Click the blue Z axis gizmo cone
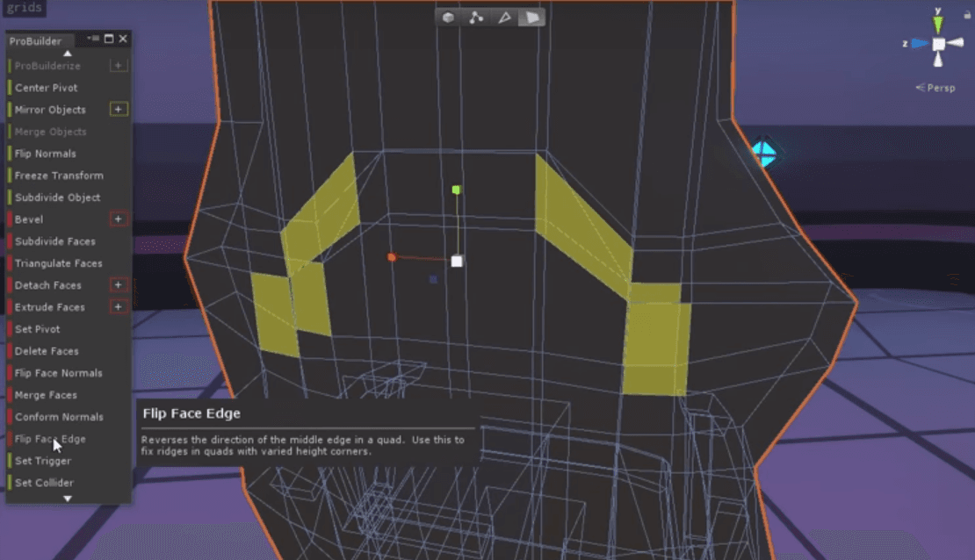Screen dimensions: 975x560 [921, 44]
